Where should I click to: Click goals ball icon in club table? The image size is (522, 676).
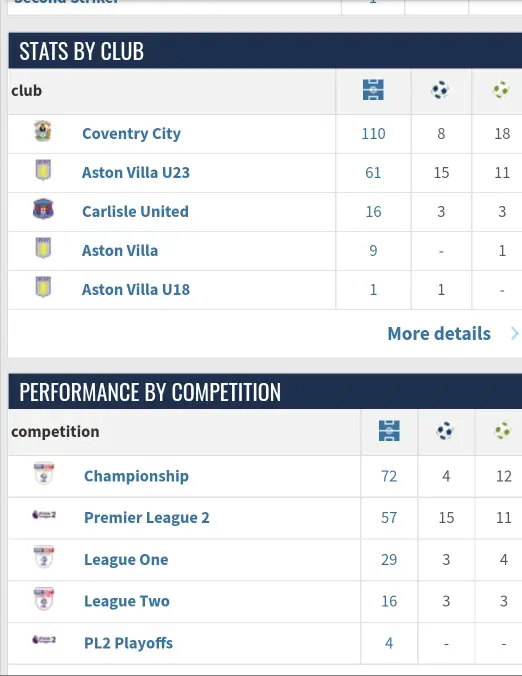coord(440,90)
